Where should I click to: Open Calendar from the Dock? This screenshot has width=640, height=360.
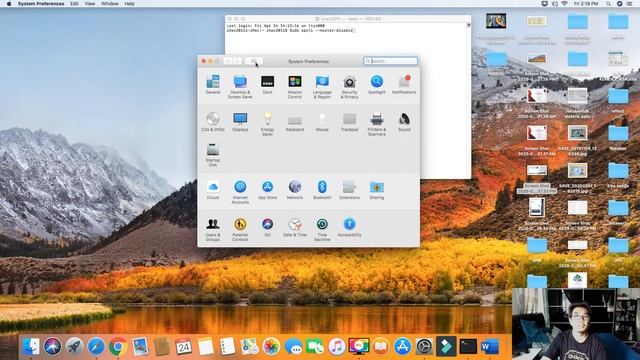tap(183, 347)
